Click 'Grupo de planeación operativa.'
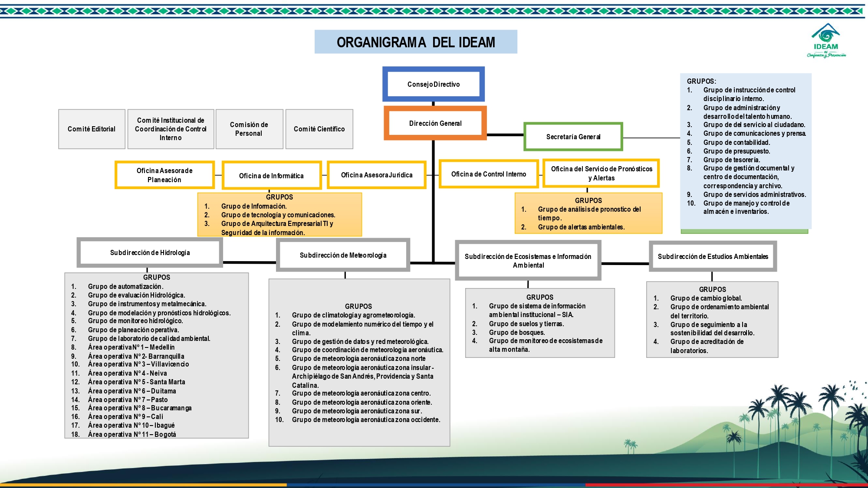 [133, 330]
